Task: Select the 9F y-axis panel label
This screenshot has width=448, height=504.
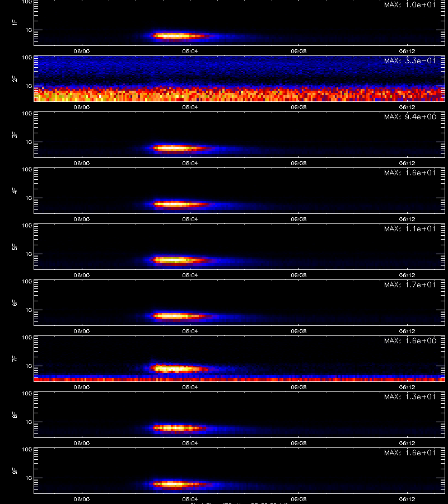Action: pyautogui.click(x=15, y=470)
